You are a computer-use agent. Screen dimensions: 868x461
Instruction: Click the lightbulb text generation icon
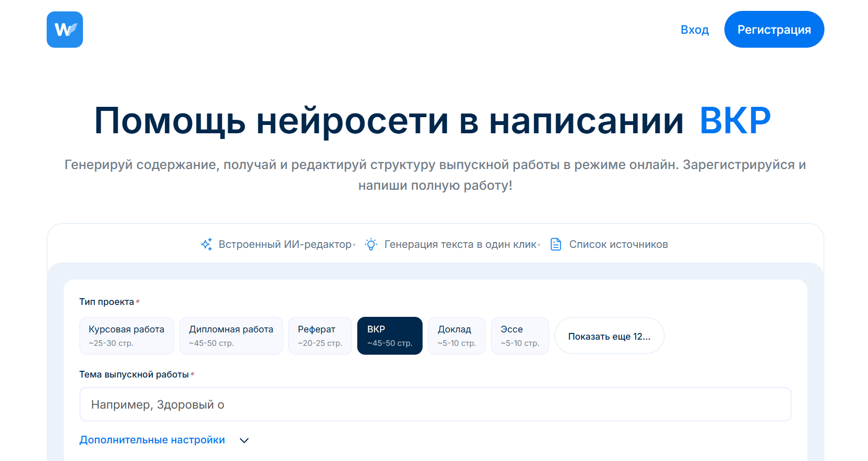371,244
